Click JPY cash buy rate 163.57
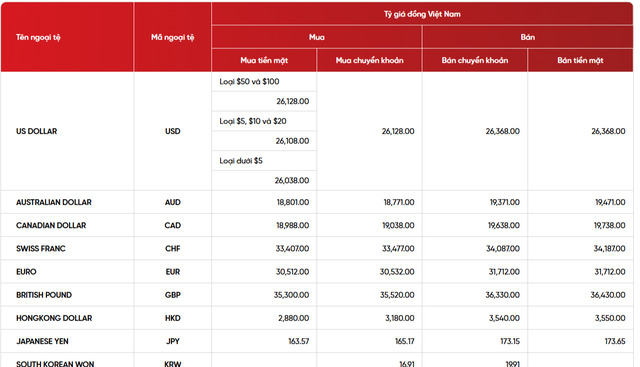This screenshot has width=640, height=367. point(299,342)
